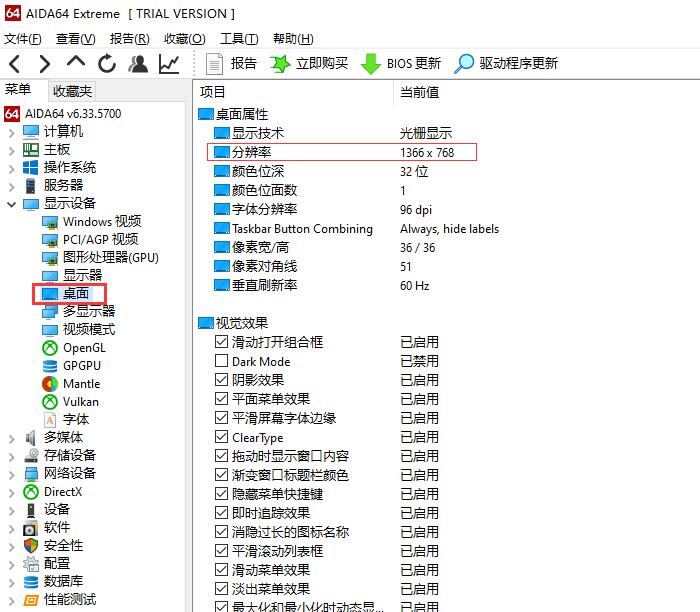Click the 报告 report toolbar button
The image size is (700, 612).
point(231,64)
